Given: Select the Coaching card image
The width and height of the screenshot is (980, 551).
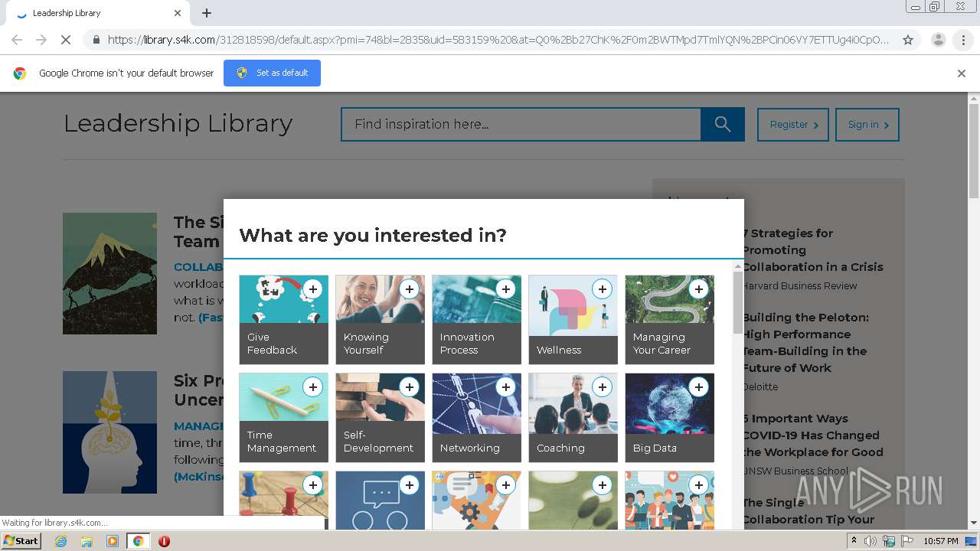Looking at the screenshot, I should tap(573, 404).
